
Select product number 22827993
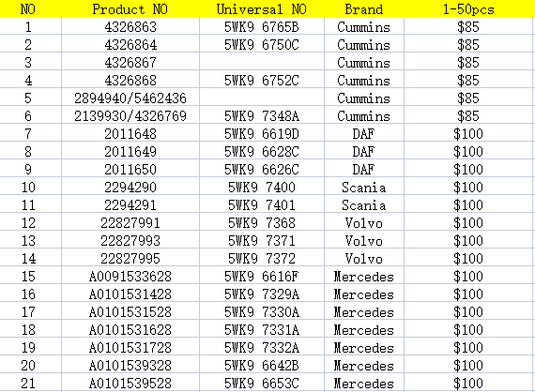click(130, 240)
